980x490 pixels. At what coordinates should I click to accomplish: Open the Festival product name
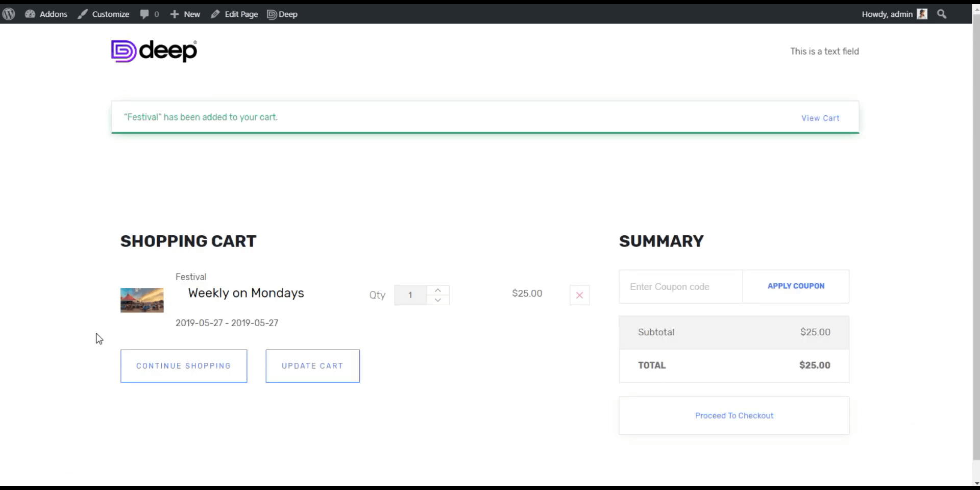click(x=191, y=277)
